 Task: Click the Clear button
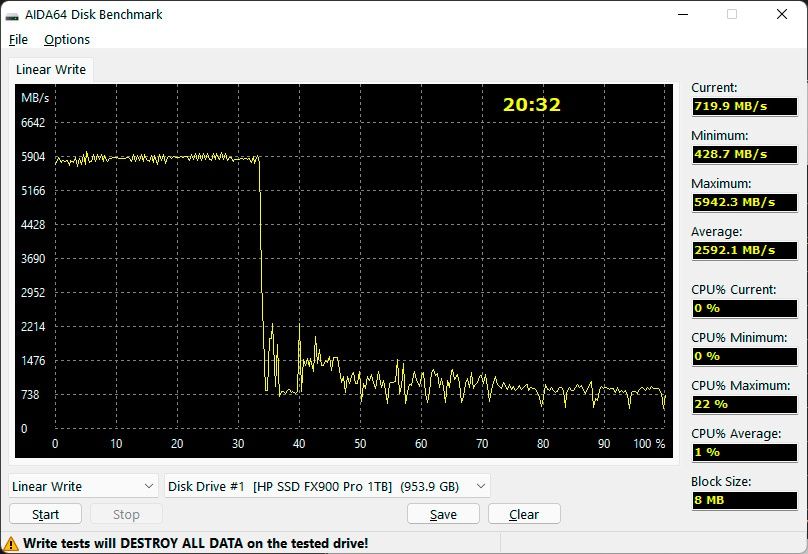pos(524,514)
